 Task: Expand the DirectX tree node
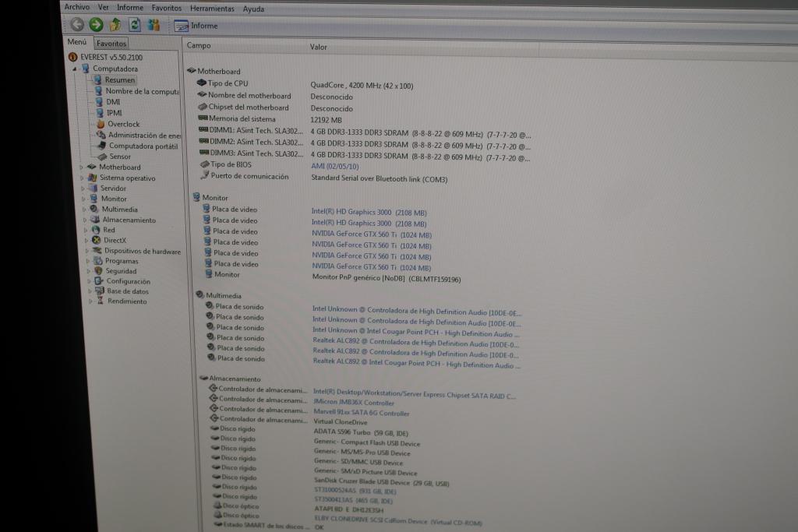86,240
